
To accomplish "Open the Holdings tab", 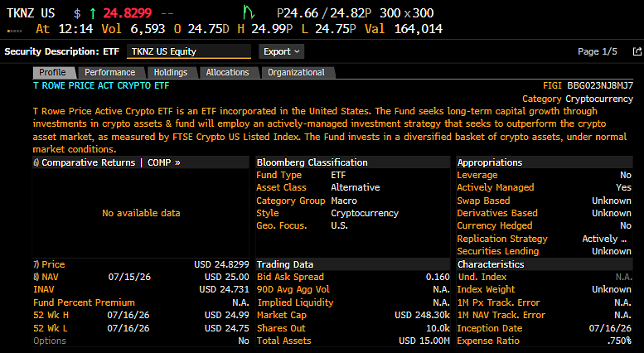I will 171,72.
